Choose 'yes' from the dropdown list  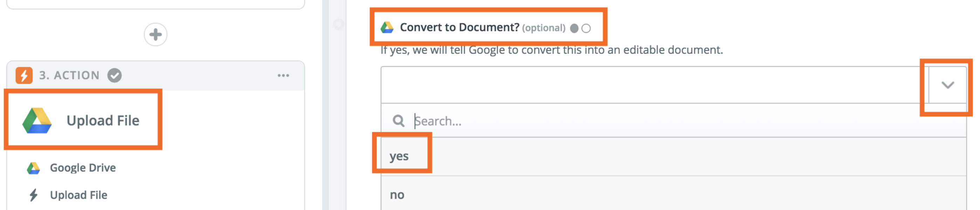pos(399,156)
